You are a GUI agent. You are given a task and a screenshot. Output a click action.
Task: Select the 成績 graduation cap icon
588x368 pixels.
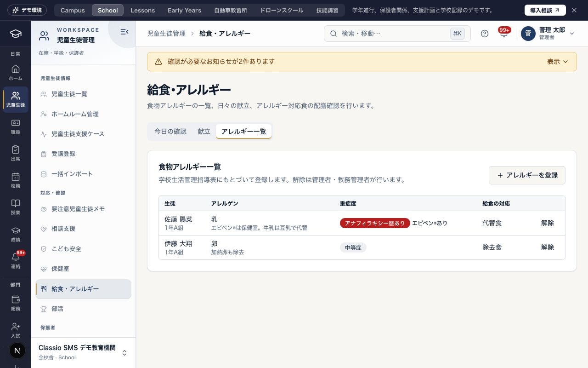15,234
